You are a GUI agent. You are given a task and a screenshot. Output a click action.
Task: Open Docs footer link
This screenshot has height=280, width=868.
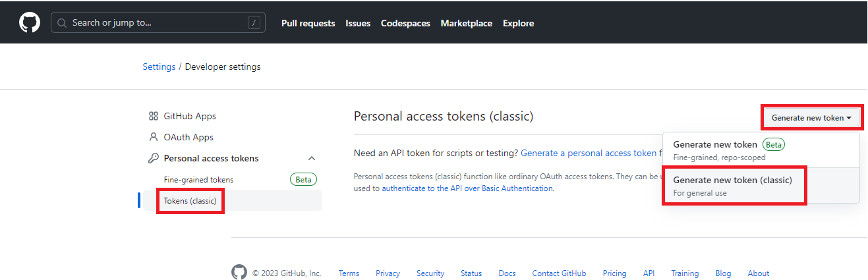click(507, 273)
